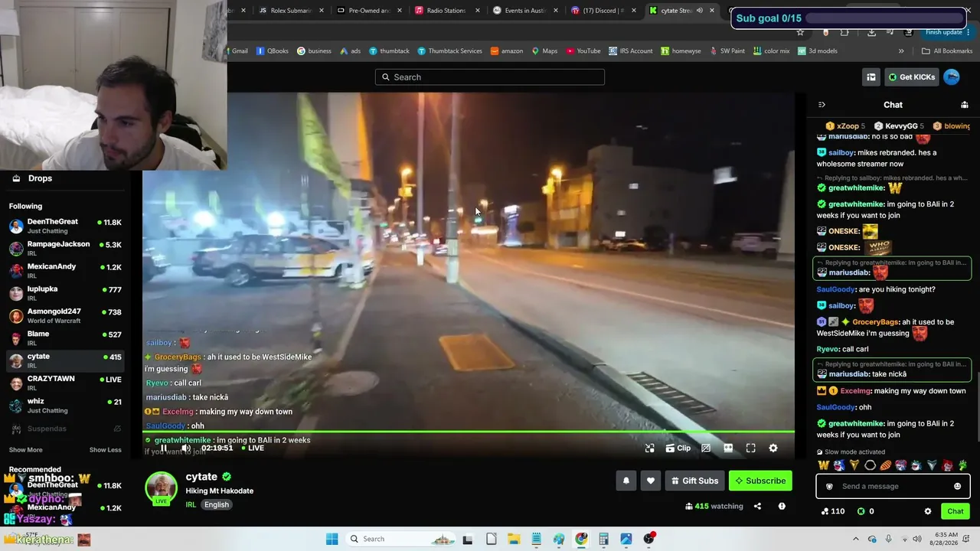
Task: Click the Get KICKs button
Action: (912, 77)
